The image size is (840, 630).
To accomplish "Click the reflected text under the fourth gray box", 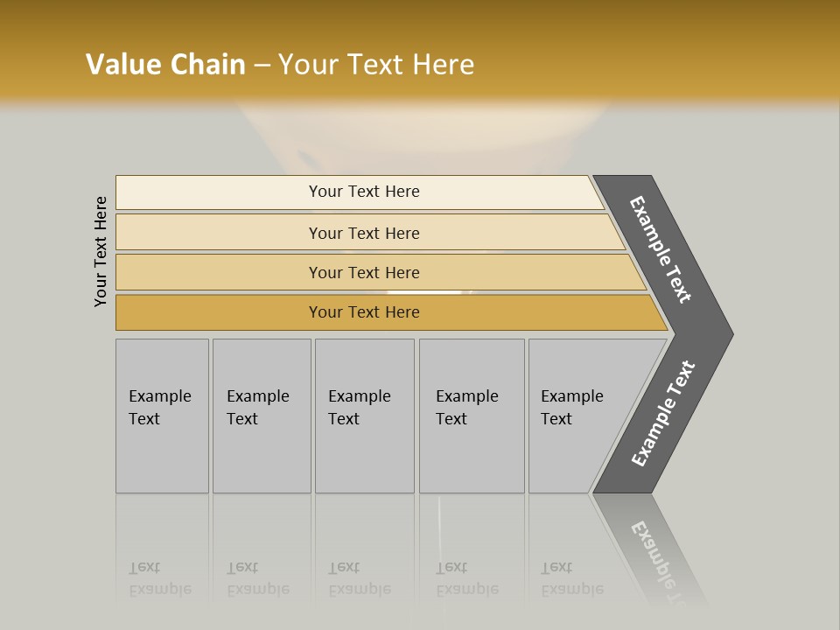I will point(467,578).
